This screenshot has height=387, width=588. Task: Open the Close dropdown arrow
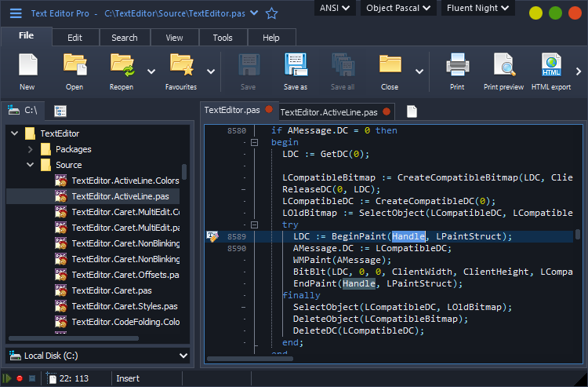tap(419, 71)
